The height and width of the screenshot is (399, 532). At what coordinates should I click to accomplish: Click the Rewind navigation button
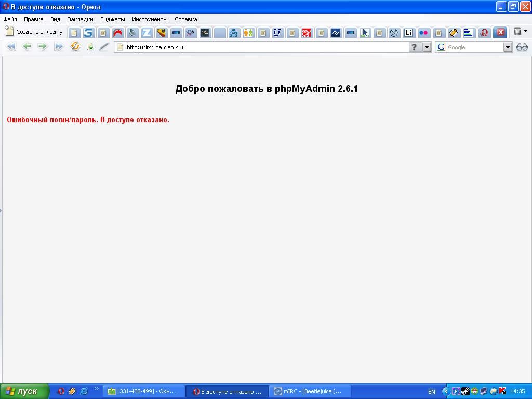(x=11, y=46)
